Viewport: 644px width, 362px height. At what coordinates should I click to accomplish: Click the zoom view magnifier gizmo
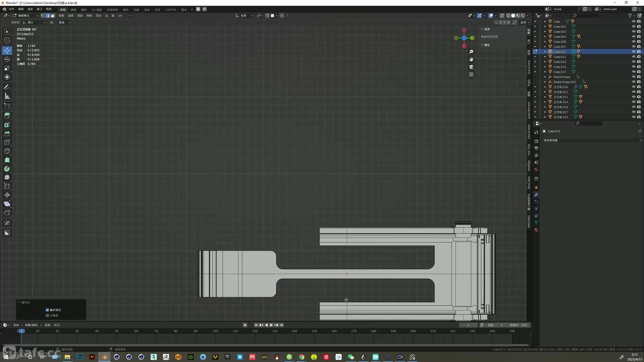click(x=471, y=52)
